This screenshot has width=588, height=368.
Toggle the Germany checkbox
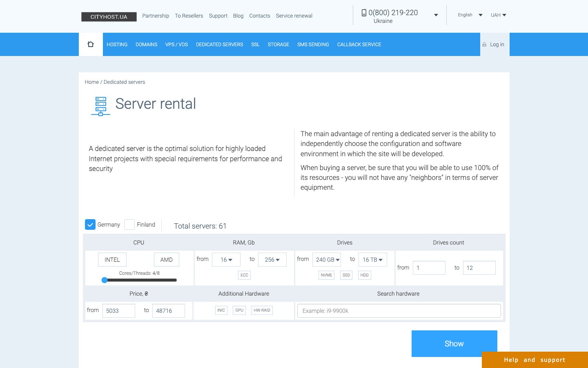(90, 224)
